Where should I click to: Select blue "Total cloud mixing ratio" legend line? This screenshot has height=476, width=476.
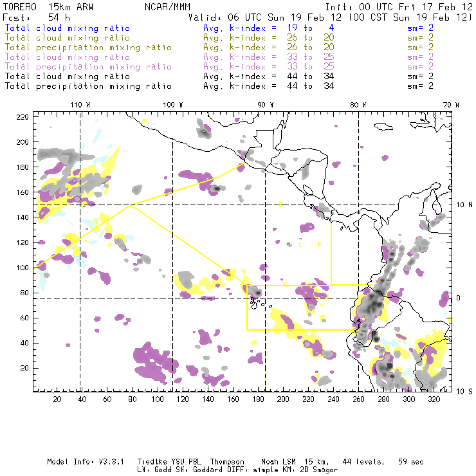tap(68, 28)
